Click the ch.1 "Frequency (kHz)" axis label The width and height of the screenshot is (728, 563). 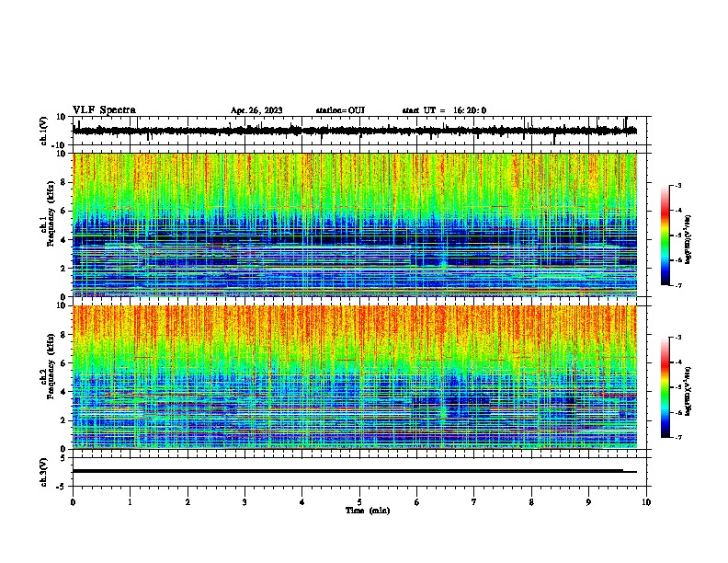(x=51, y=214)
